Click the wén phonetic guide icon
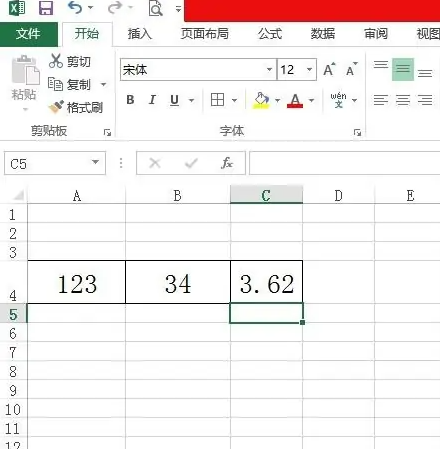The image size is (440, 449). (x=338, y=100)
